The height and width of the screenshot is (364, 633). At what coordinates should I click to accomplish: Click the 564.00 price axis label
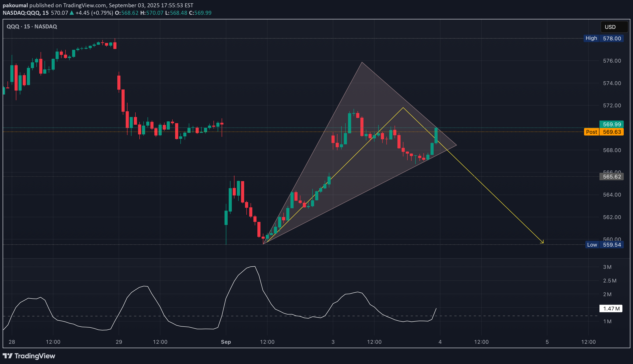tap(612, 195)
